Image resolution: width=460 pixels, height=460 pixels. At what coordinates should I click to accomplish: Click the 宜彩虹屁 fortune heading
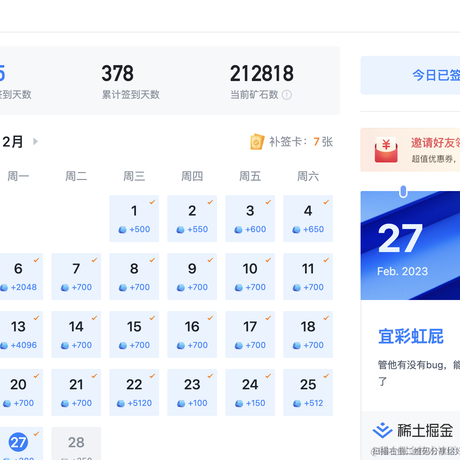point(411,336)
